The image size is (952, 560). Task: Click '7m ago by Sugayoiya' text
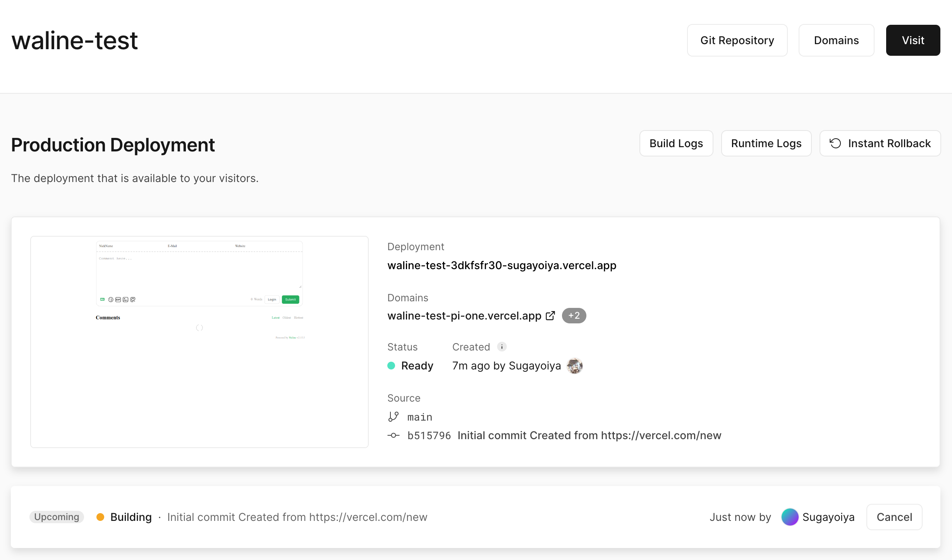tap(507, 366)
